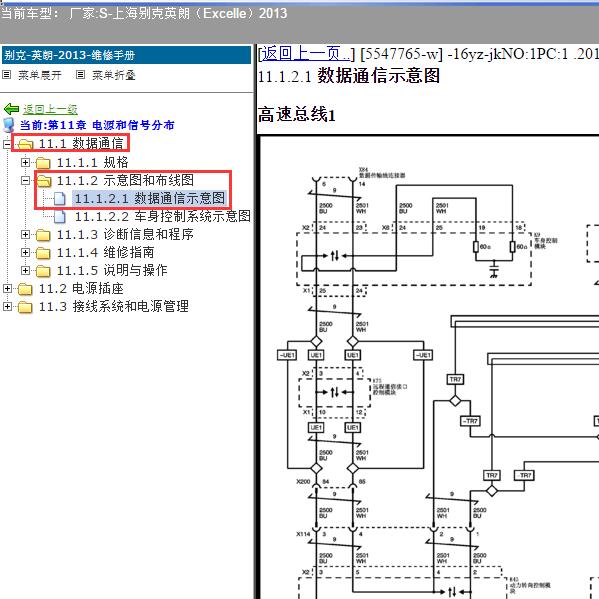Screen dimensions: 599x599
Task: Select 11.1.5 说明与操作 tree item
Action: point(112,270)
